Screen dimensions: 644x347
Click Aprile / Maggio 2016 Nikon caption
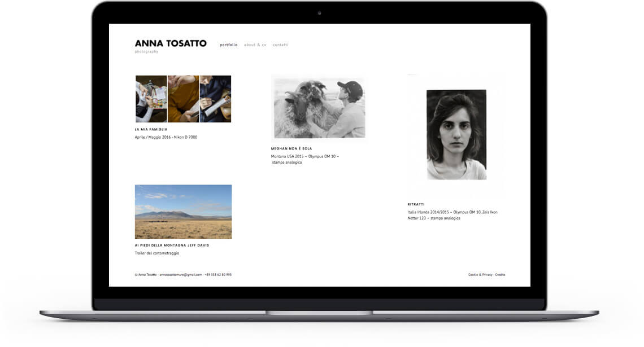(x=166, y=138)
